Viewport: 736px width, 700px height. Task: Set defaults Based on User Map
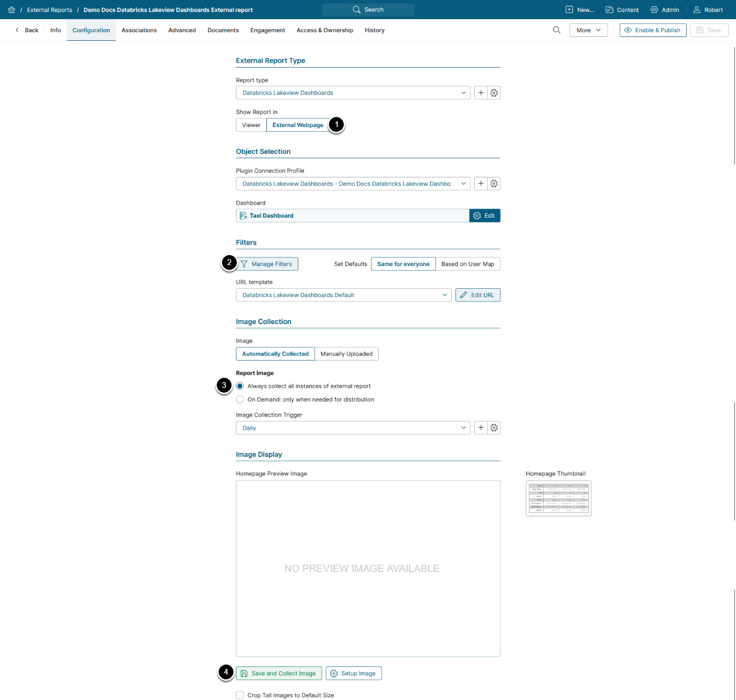(x=467, y=264)
